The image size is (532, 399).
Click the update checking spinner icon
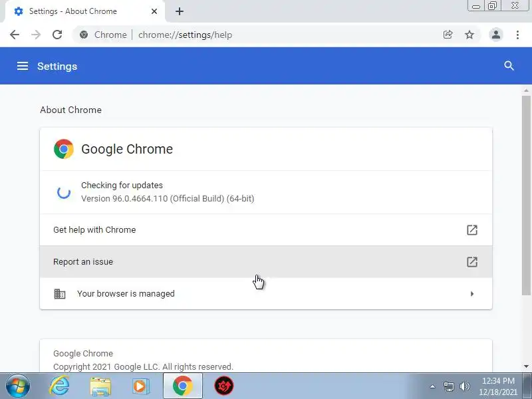64,192
